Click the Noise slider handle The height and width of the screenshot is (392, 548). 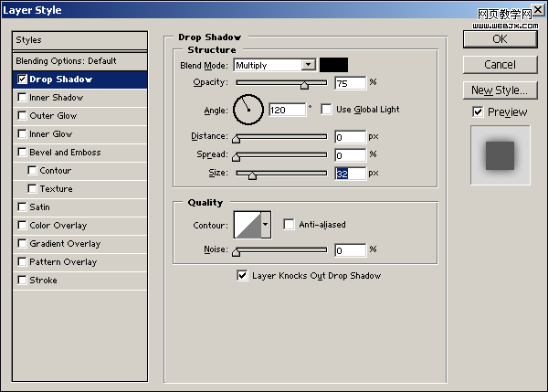pyautogui.click(x=237, y=252)
